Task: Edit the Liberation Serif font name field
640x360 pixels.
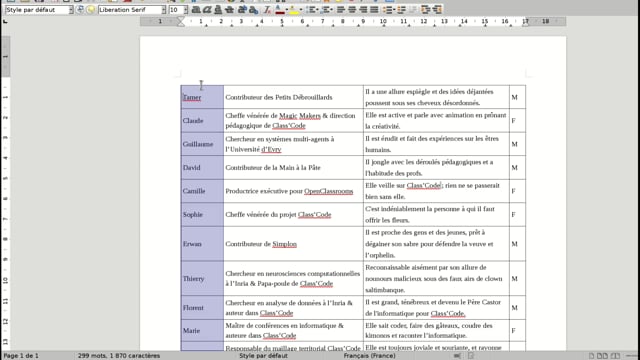Action: click(129, 9)
